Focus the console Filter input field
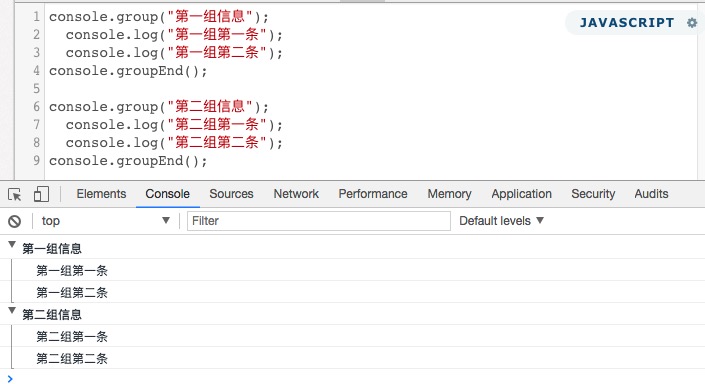The image size is (705, 384). (x=319, y=221)
